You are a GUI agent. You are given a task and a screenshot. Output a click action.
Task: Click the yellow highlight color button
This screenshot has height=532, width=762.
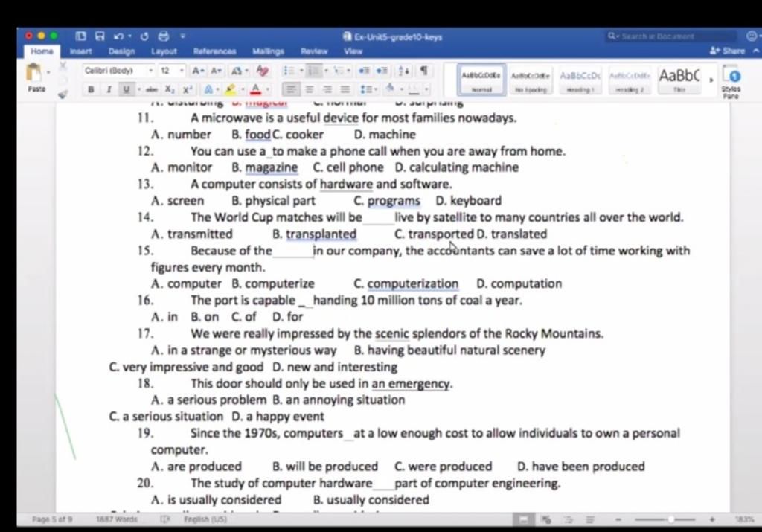(x=231, y=89)
